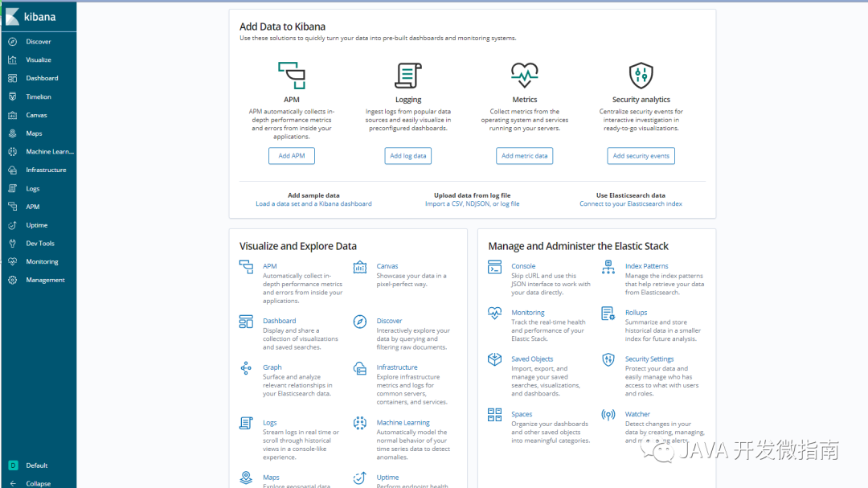The width and height of the screenshot is (868, 488).
Task: Select Monitoring in the side menu
Action: point(42,261)
